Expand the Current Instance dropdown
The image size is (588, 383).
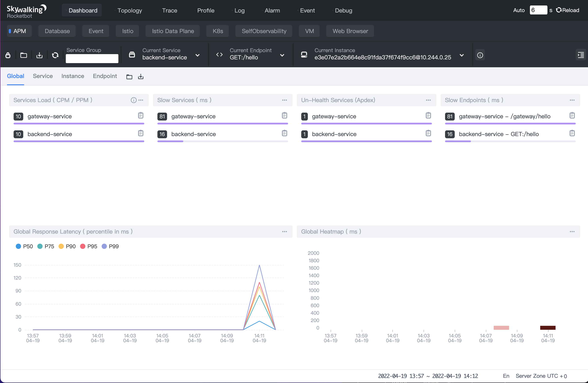(461, 55)
